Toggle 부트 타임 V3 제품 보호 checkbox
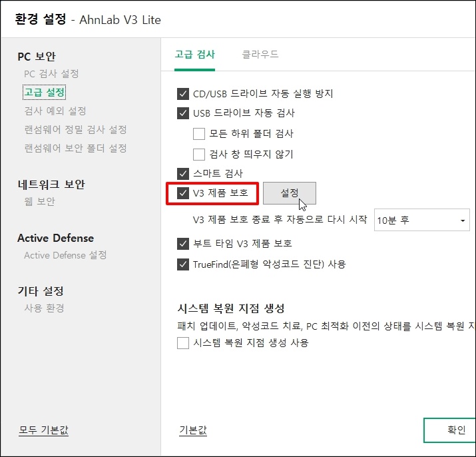This screenshot has height=457, width=476. click(183, 244)
